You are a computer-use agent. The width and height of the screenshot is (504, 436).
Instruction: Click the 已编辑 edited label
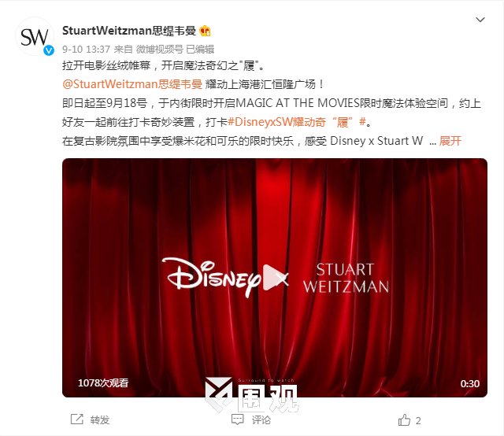[x=200, y=49]
